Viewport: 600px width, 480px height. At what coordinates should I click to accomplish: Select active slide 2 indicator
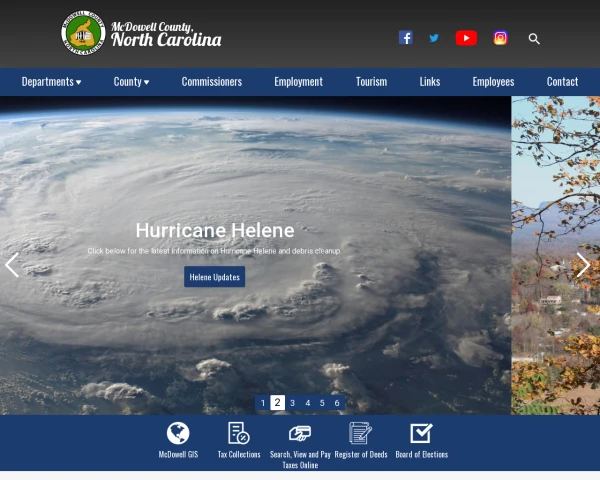(278, 403)
